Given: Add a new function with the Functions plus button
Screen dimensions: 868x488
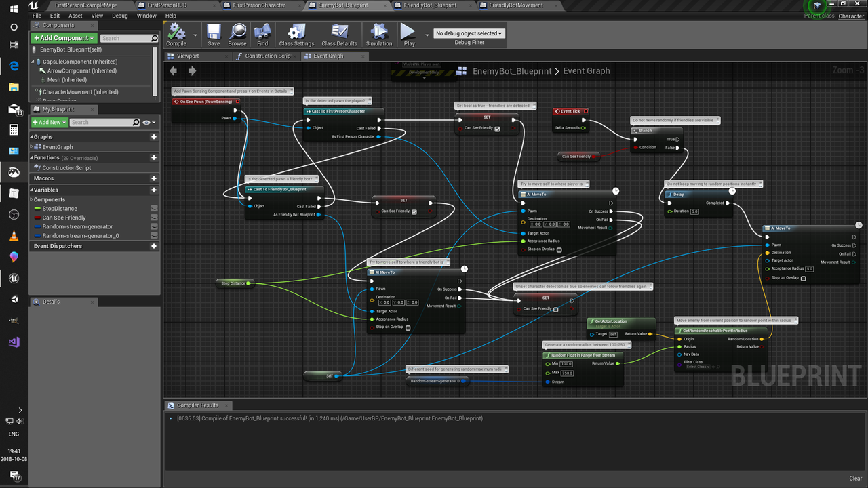Looking at the screenshot, I should tap(154, 157).
